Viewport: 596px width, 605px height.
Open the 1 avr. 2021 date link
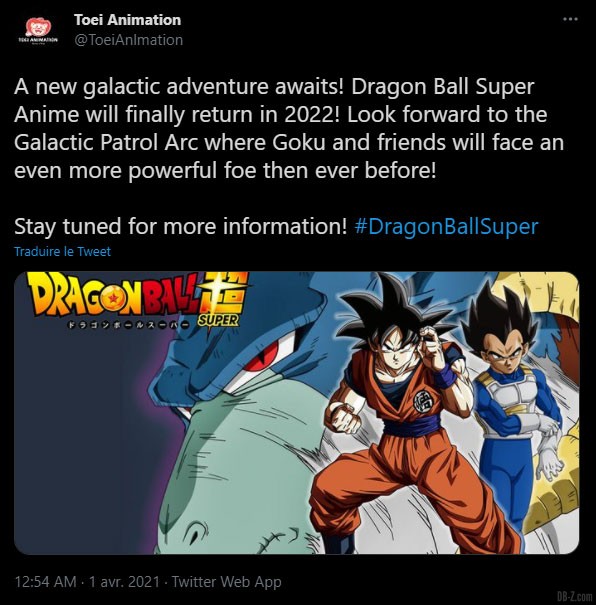[124, 582]
